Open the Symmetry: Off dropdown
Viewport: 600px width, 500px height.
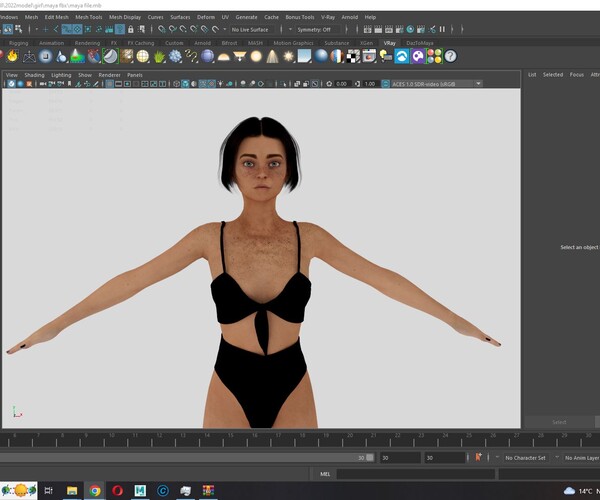coord(318,29)
